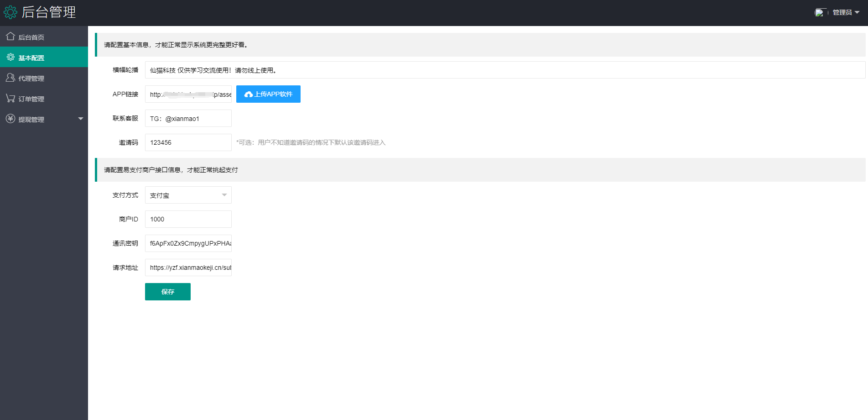Image resolution: width=868 pixels, height=420 pixels.
Task: Focus the 请求地址 URL field
Action: tap(188, 268)
